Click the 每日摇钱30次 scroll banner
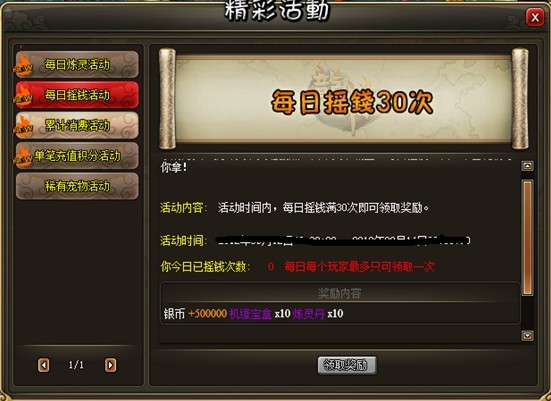Image resolution: width=551 pixels, height=401 pixels. (x=344, y=99)
